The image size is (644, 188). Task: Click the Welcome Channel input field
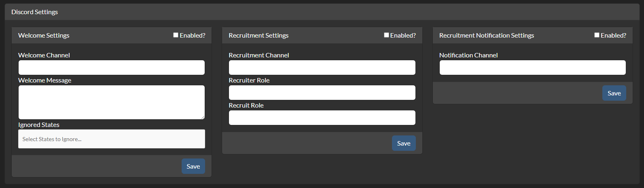click(112, 68)
